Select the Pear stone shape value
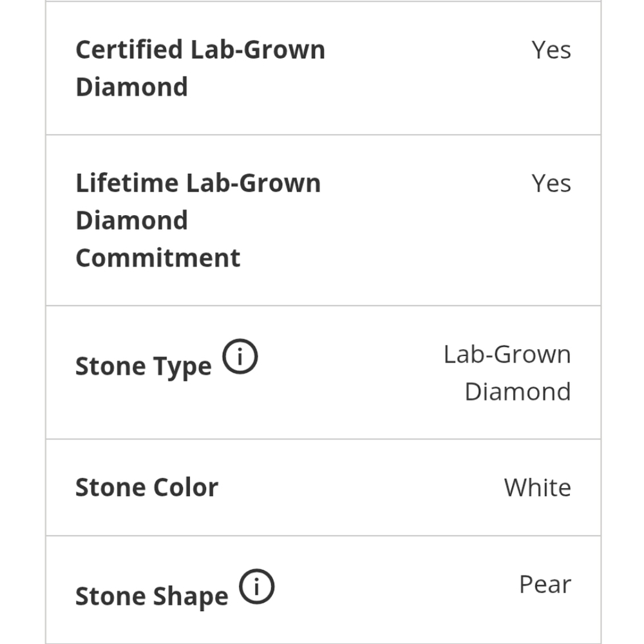 [x=545, y=585]
